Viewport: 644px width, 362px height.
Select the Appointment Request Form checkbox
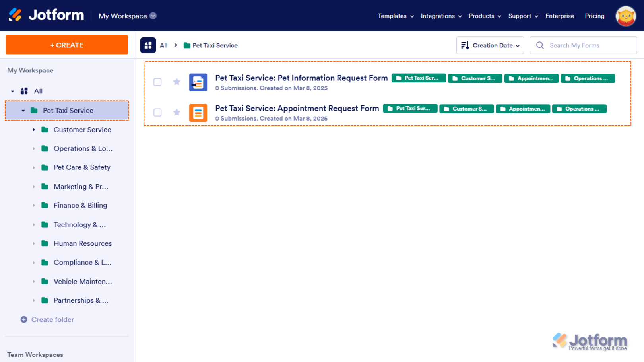(x=157, y=113)
